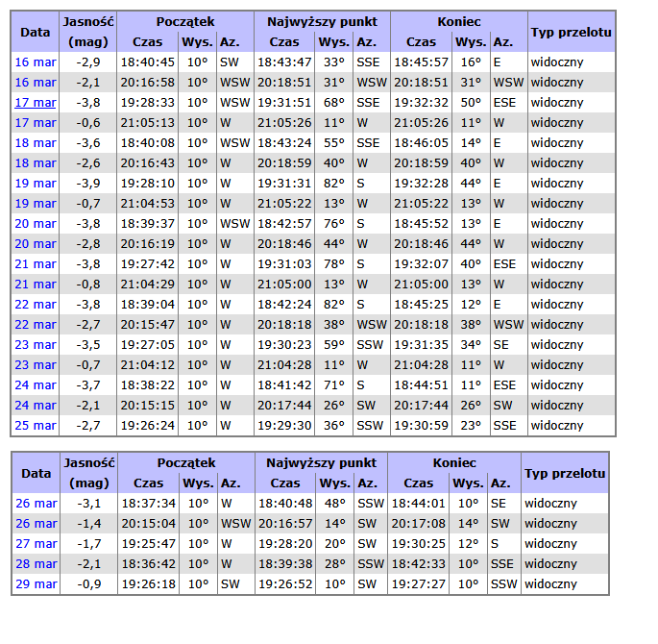Select the brightness value -2,9

pyautogui.click(x=88, y=62)
